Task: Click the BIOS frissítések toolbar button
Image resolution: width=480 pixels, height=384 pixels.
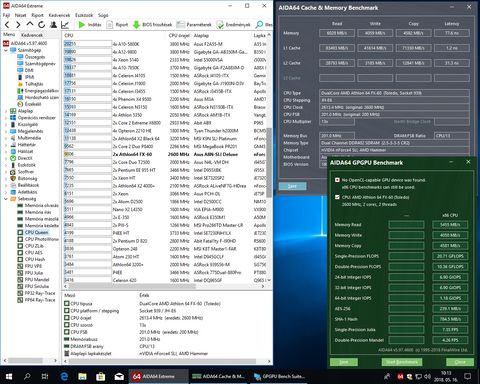Action: (x=152, y=25)
